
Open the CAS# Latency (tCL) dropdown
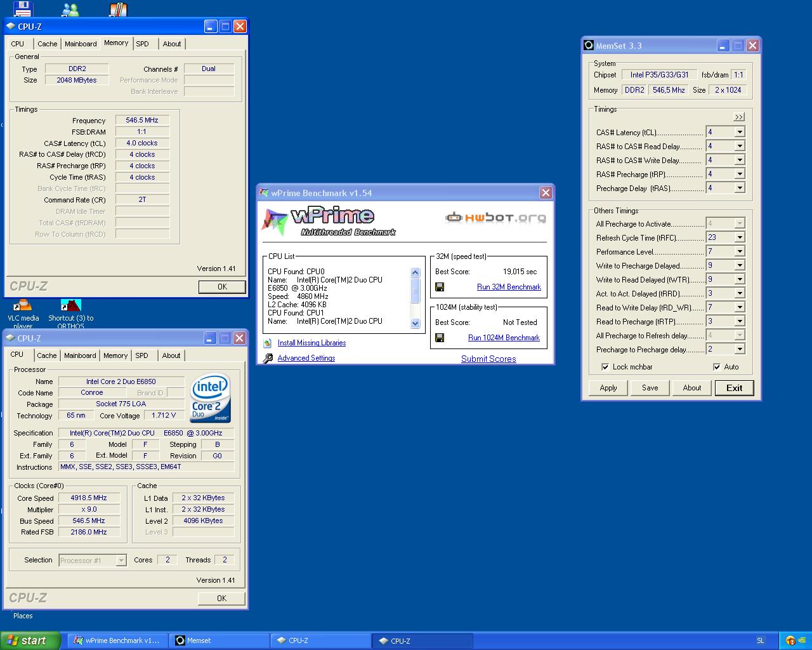[740, 132]
